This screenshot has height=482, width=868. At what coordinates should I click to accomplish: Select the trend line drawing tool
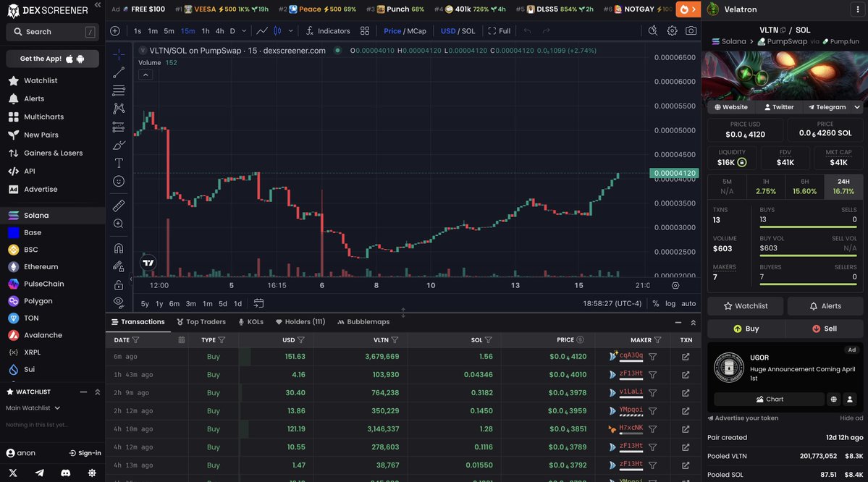pos(119,72)
